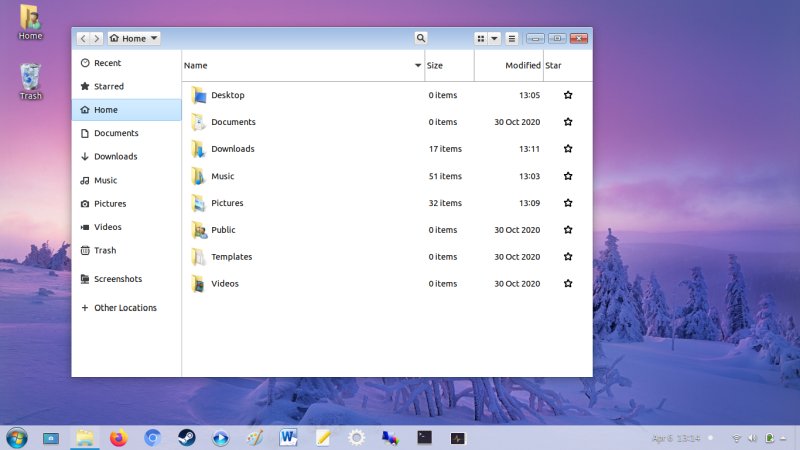
Task: Open Videos in the sidebar
Action: 127,227
